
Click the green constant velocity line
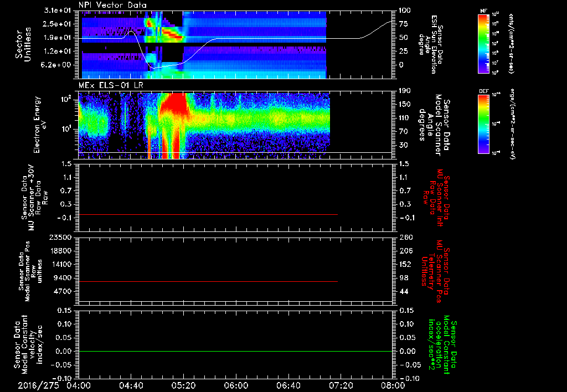(x=235, y=351)
